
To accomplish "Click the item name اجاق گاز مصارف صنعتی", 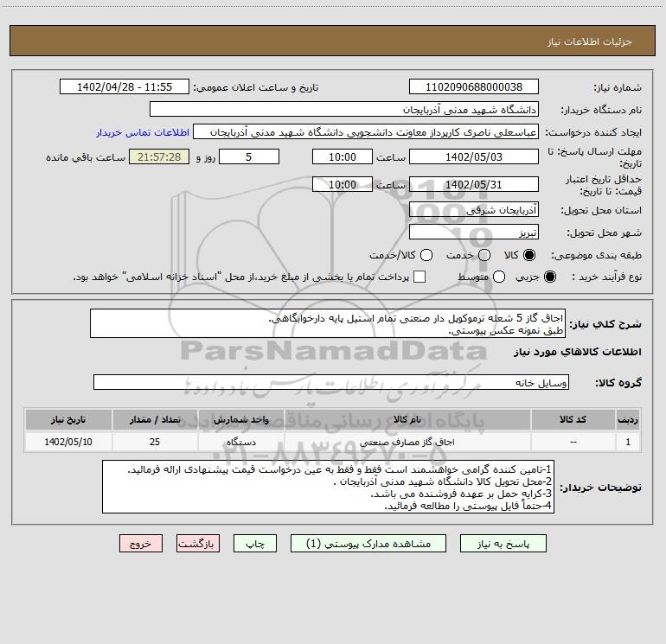I will coord(407,442).
